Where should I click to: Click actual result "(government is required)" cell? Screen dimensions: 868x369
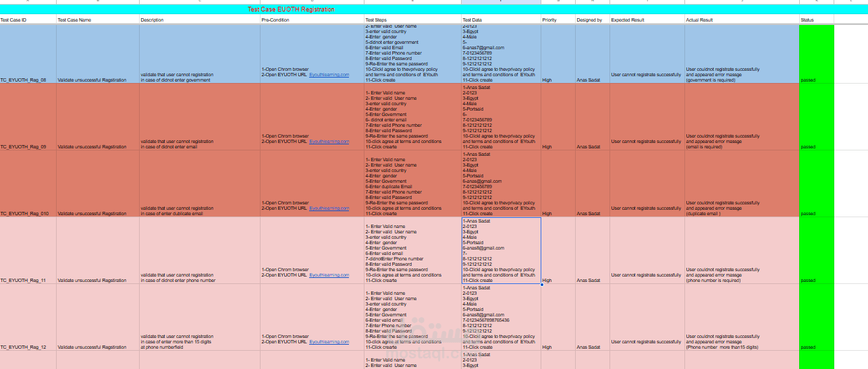(742, 55)
